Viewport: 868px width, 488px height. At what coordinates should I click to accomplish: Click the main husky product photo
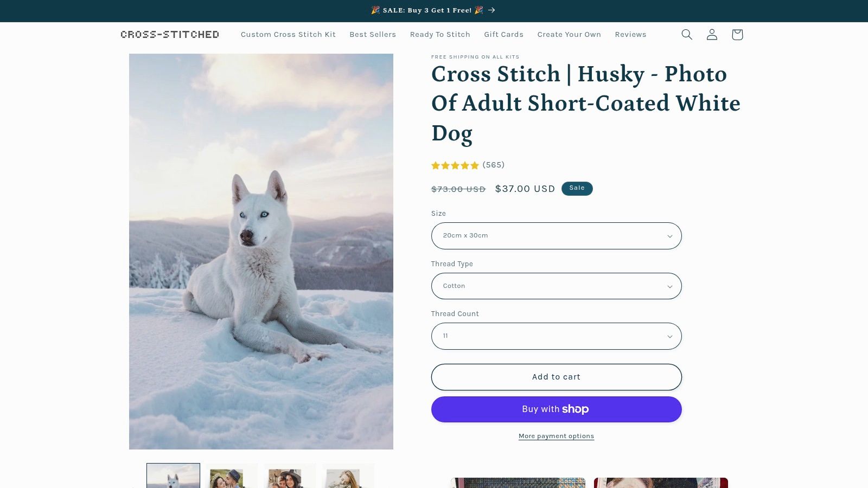(261, 251)
